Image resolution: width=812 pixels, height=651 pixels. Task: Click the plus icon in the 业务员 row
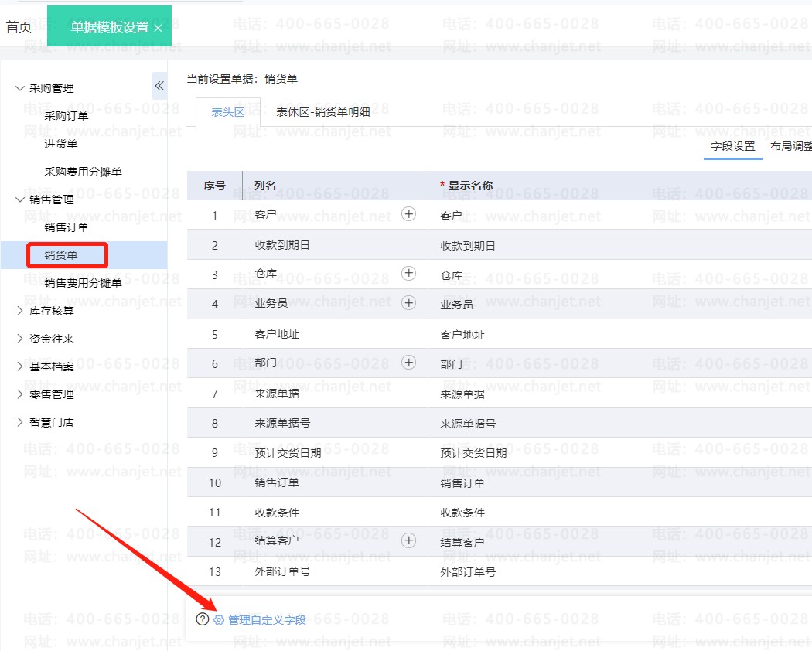pyautogui.click(x=408, y=303)
